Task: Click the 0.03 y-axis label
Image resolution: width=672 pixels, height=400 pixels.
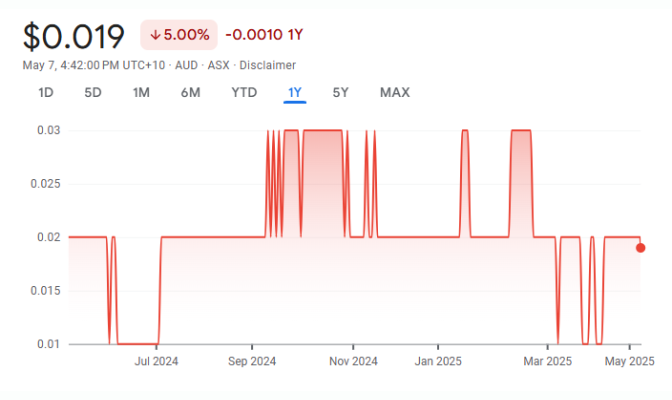Action: 48,130
